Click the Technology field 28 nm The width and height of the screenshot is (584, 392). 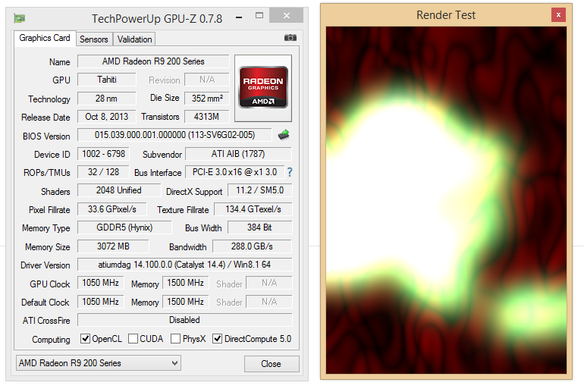107,99
